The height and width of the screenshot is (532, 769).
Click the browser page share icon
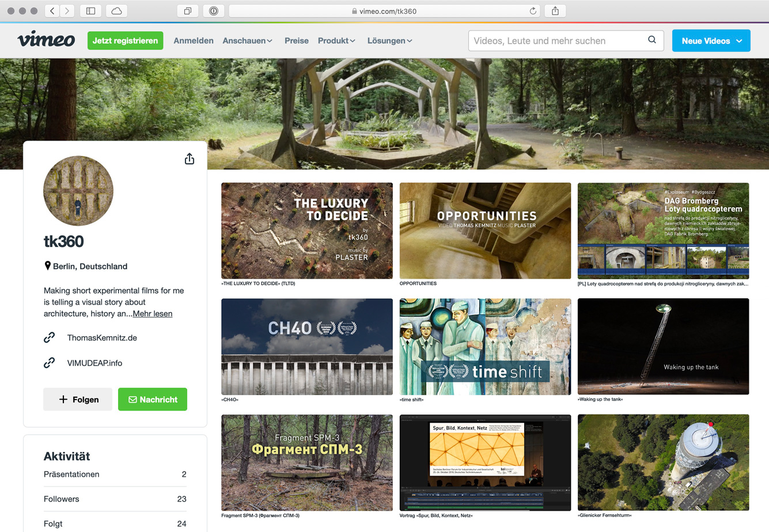tap(554, 10)
